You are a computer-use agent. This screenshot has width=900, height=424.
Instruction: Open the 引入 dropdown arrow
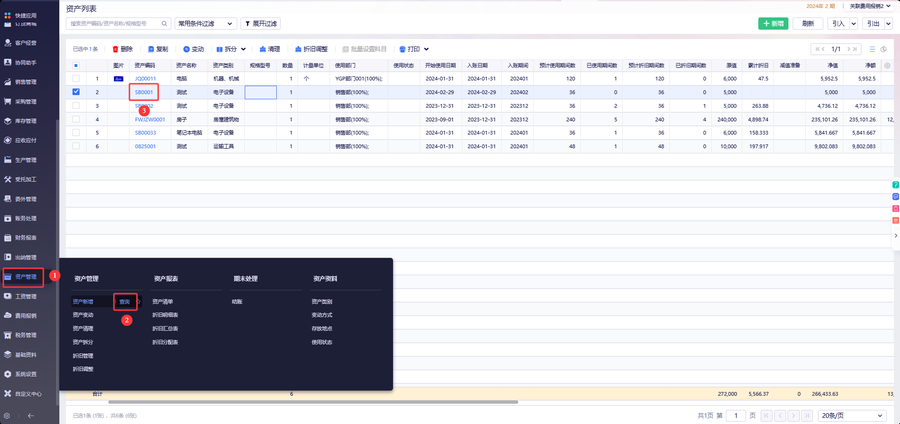pos(853,24)
